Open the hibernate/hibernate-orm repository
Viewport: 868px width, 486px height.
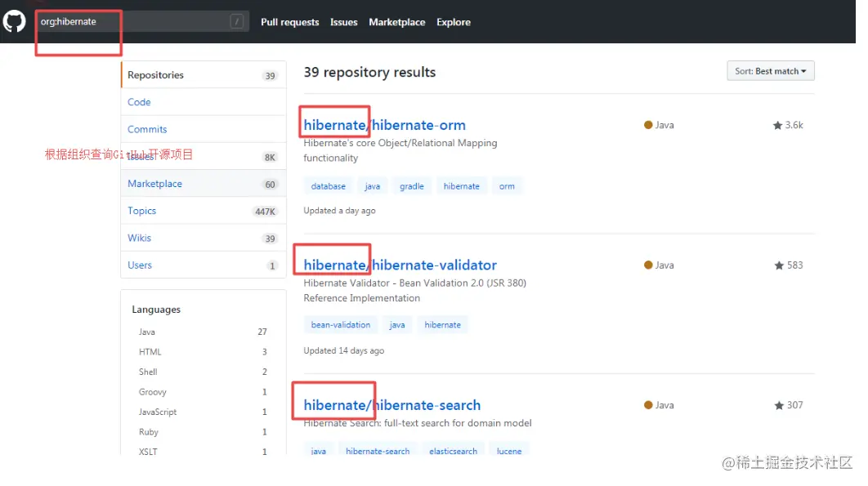click(384, 125)
